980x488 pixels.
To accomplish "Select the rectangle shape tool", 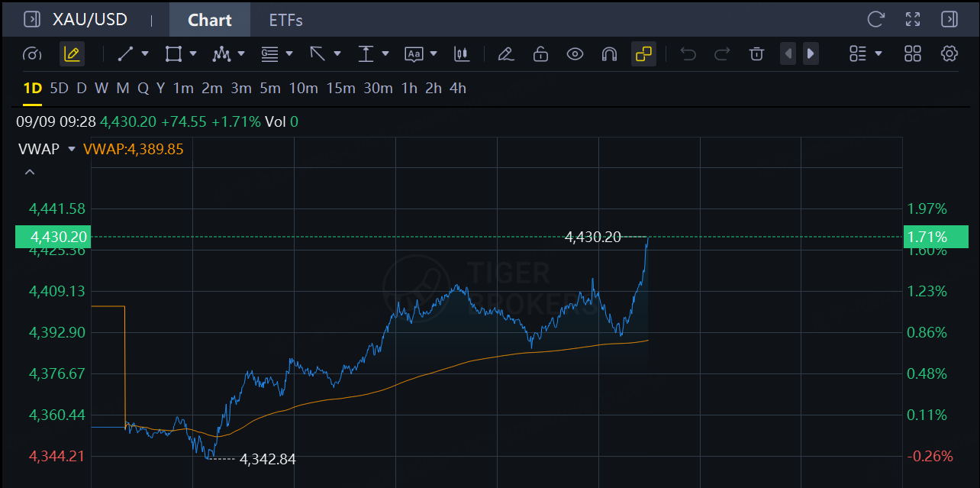I will [x=173, y=53].
